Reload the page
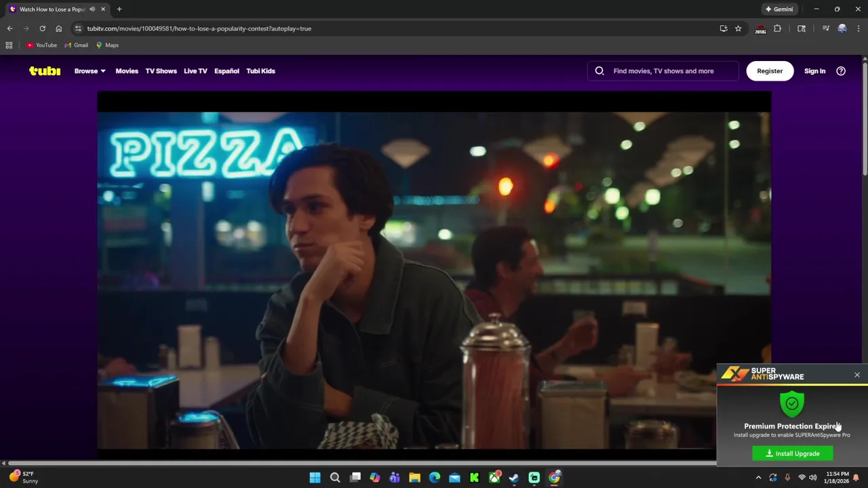Image resolution: width=868 pixels, height=488 pixels. click(x=42, y=28)
